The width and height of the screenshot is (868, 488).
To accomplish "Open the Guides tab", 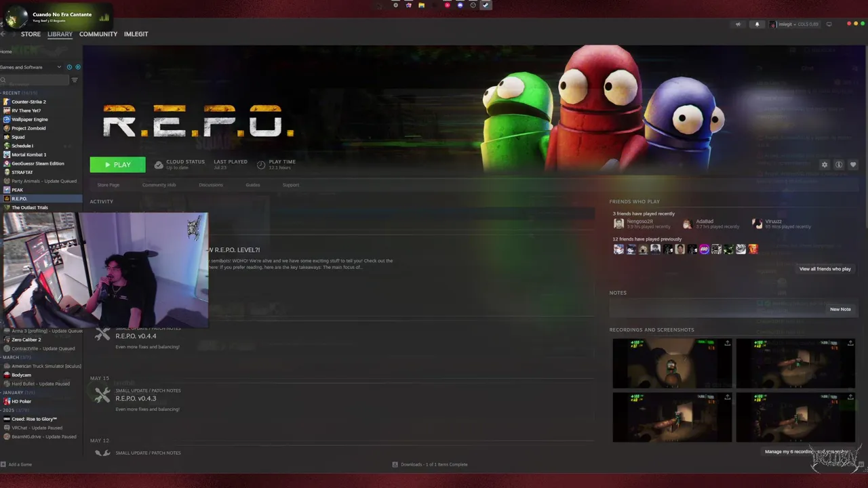I will click(253, 185).
